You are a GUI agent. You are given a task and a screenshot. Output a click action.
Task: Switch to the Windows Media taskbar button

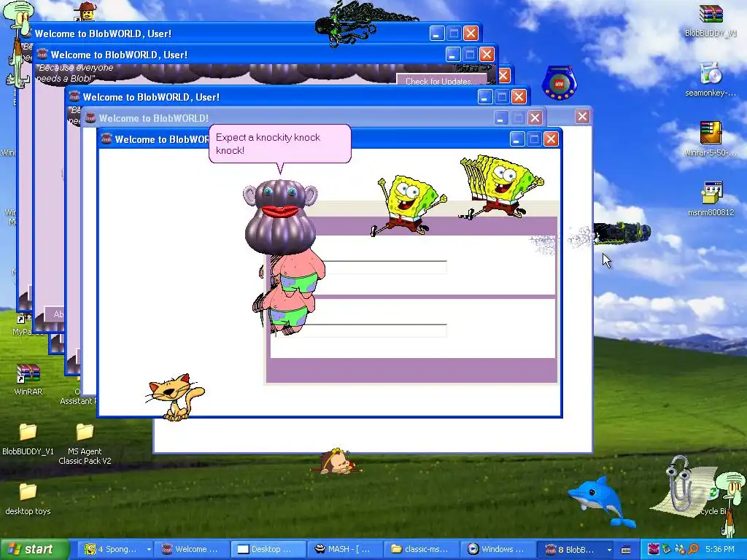point(498,550)
